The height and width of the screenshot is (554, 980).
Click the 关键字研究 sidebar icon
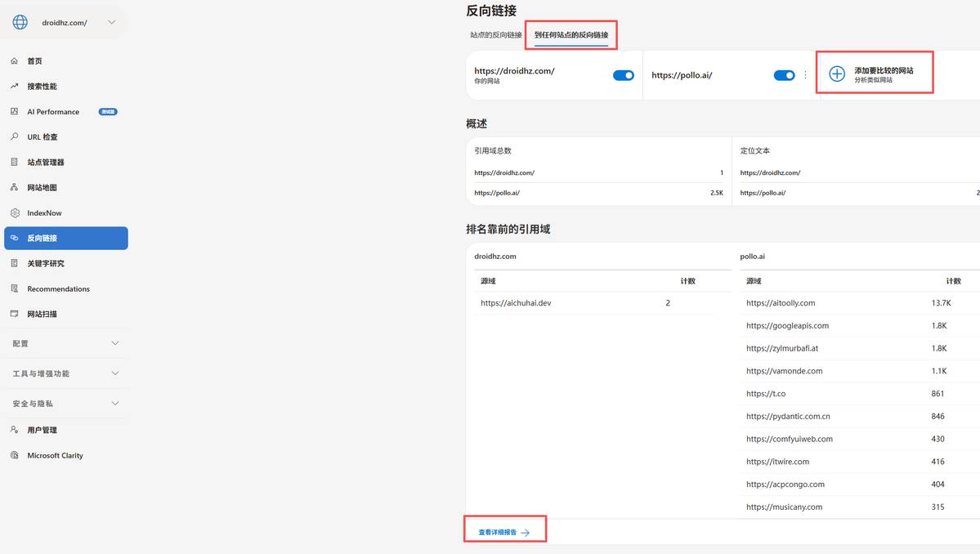pos(15,263)
